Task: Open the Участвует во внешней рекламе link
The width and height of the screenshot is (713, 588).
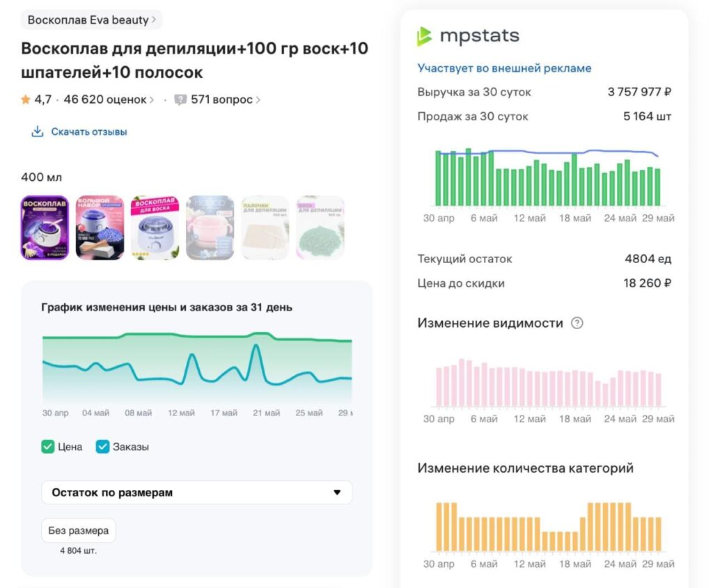Action: coord(504,68)
